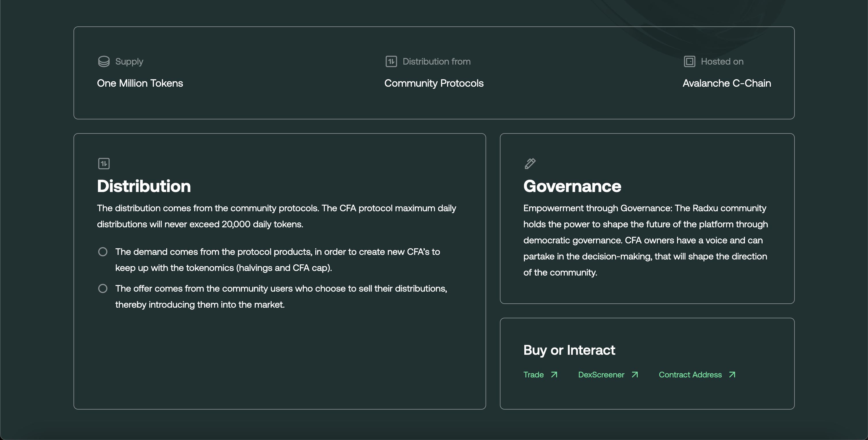Click the Distribution from arrows icon
This screenshot has width=868, height=440.
coord(391,61)
